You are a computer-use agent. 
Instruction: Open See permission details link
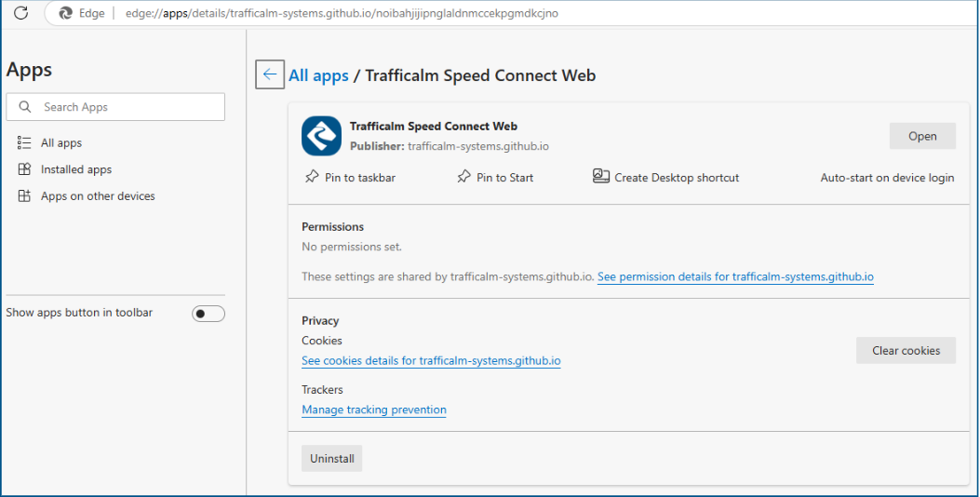tap(735, 276)
